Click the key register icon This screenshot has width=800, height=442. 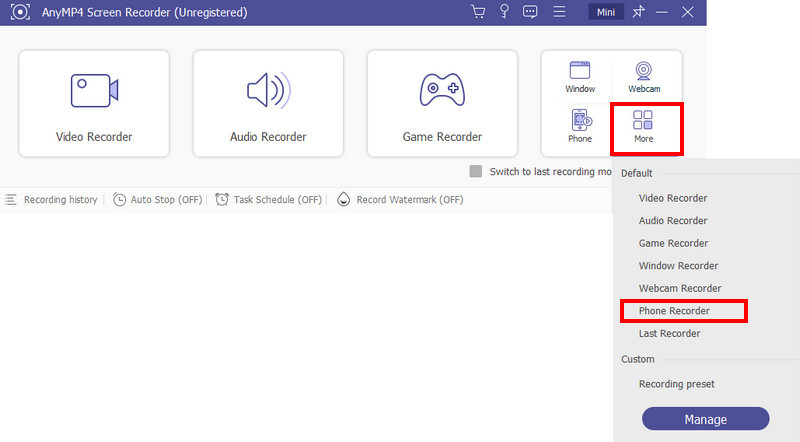coord(504,12)
